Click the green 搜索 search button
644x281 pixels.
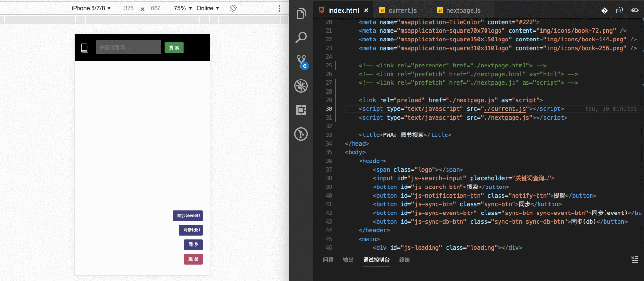[x=174, y=48]
